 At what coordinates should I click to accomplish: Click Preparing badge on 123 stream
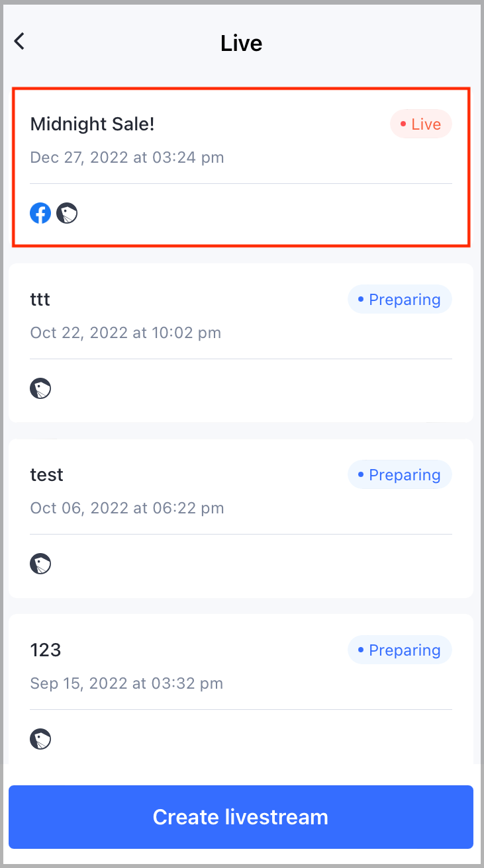[x=400, y=650]
